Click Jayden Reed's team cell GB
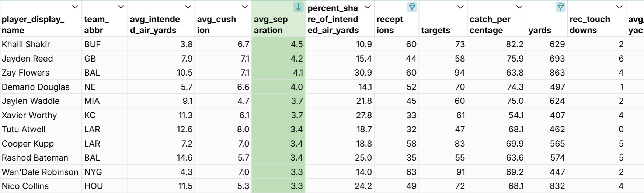Viewport: 644px width, 193px height. pos(90,59)
